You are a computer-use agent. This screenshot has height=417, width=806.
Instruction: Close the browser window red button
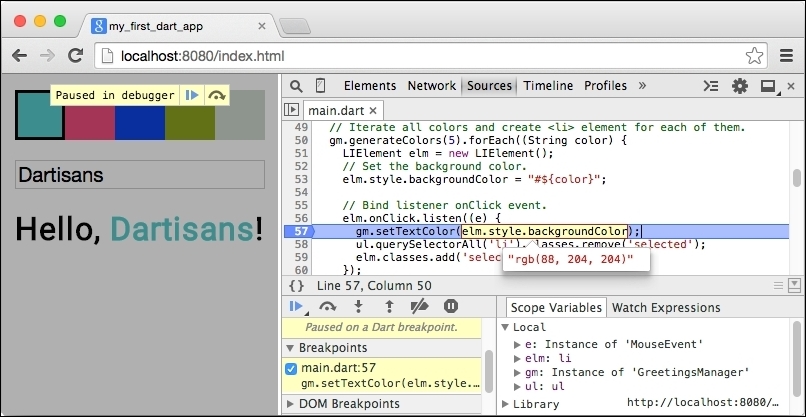(20, 21)
